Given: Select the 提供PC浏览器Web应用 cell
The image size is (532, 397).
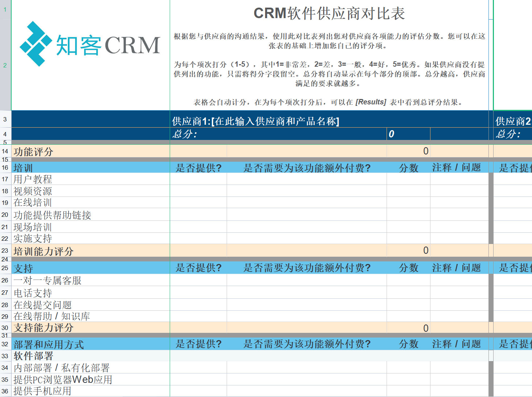Looking at the screenshot, I should 91,379.
